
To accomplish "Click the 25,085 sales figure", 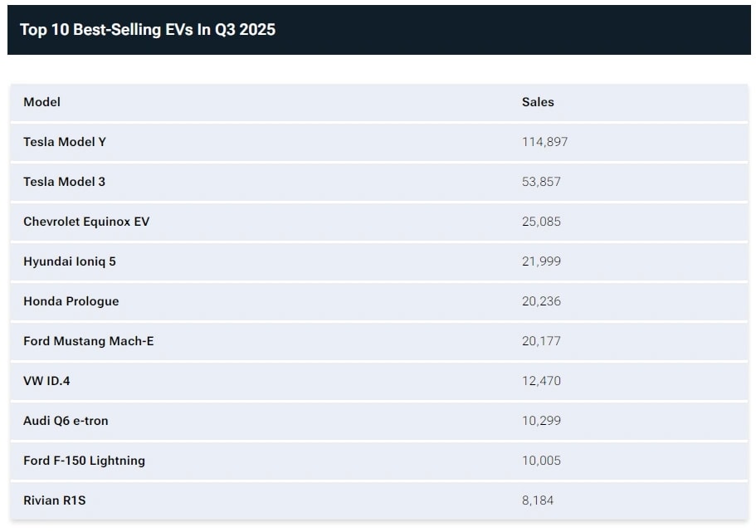I will click(x=541, y=222).
